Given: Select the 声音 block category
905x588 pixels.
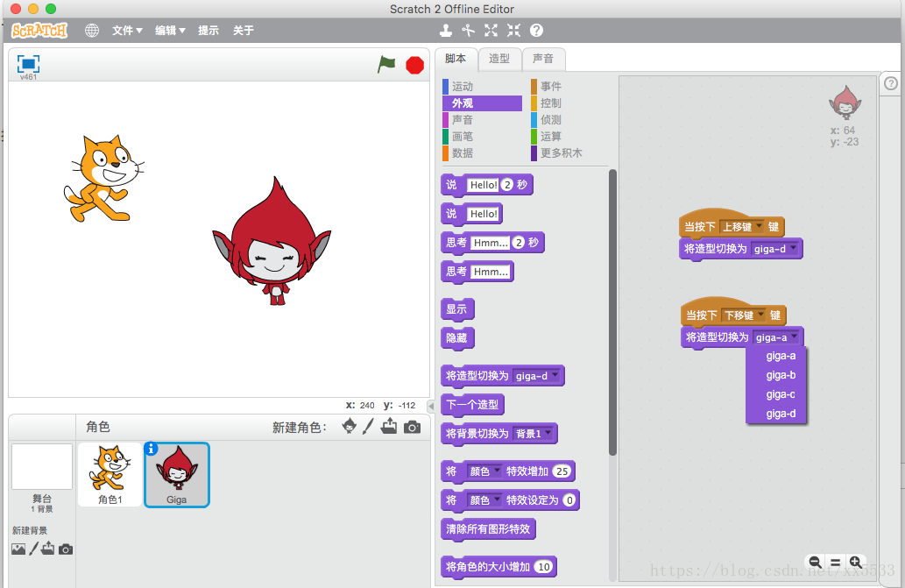Looking at the screenshot, I should [x=482, y=120].
